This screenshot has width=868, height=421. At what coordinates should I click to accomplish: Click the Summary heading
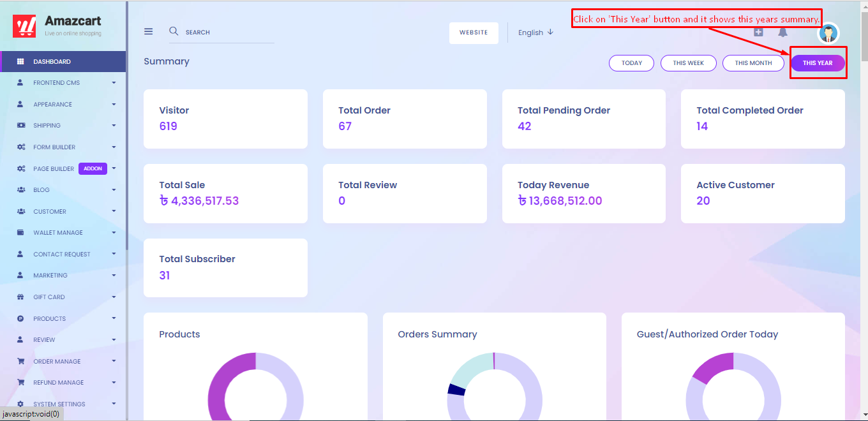[x=167, y=61]
